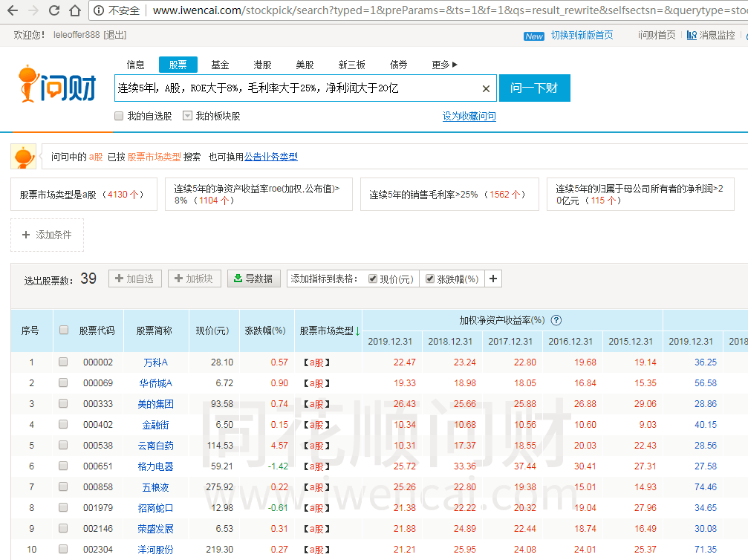
Task: Switch to 债券 tab
Action: pyautogui.click(x=398, y=65)
